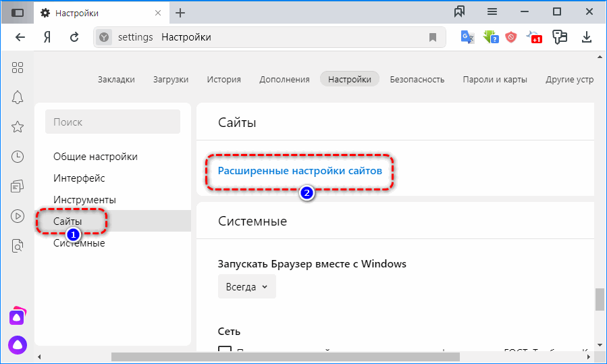Click the Поиск settings search field
Screen dimensions: 607x364
pos(113,122)
